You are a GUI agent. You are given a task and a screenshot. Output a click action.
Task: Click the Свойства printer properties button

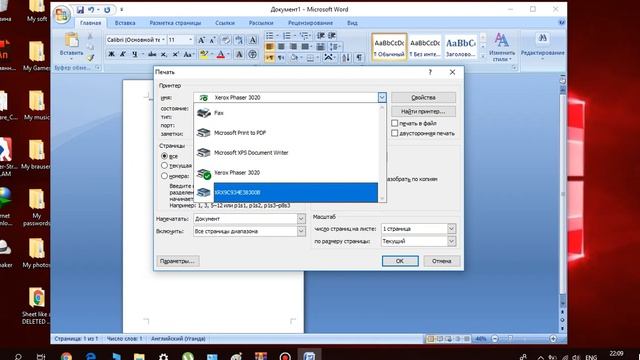coord(423,98)
